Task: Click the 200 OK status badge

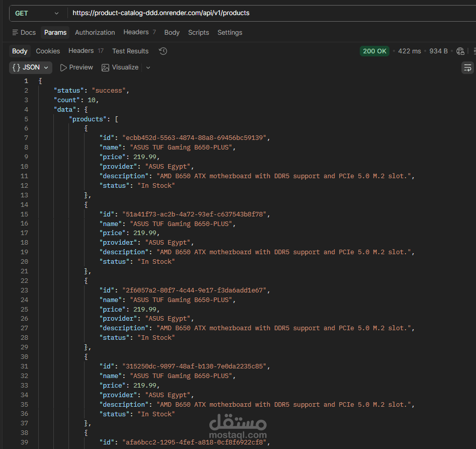Action: (374, 51)
